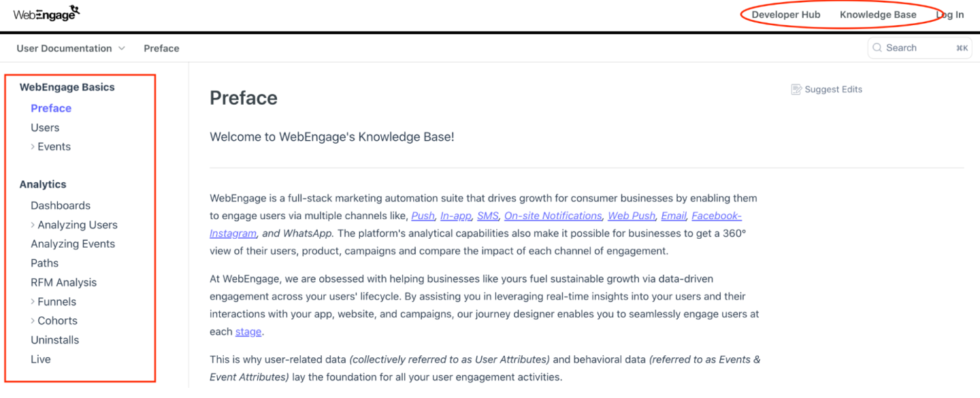Viewport: 980px width, 398px height.
Task: Select Users under WebEngage Basics
Action: (x=45, y=127)
